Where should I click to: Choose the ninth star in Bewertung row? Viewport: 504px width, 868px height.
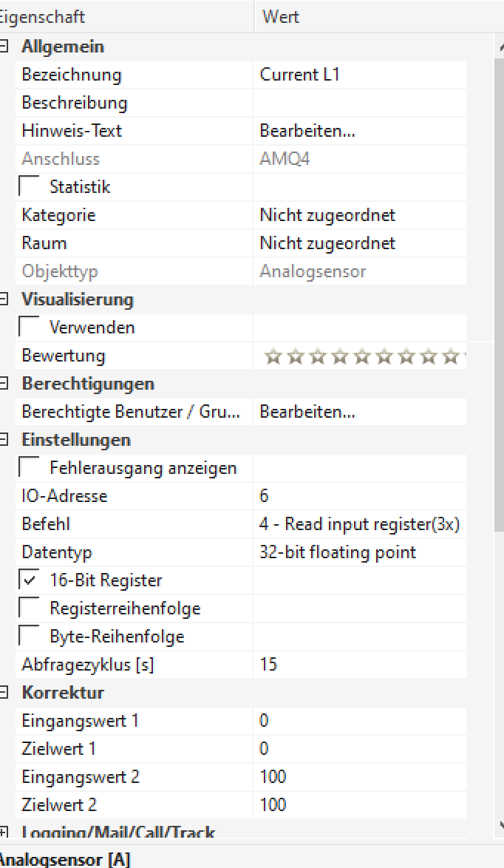tap(451, 357)
